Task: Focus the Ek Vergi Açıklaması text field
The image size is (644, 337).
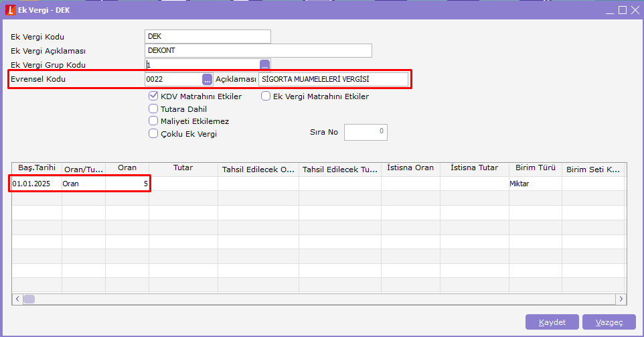Action: pos(258,51)
